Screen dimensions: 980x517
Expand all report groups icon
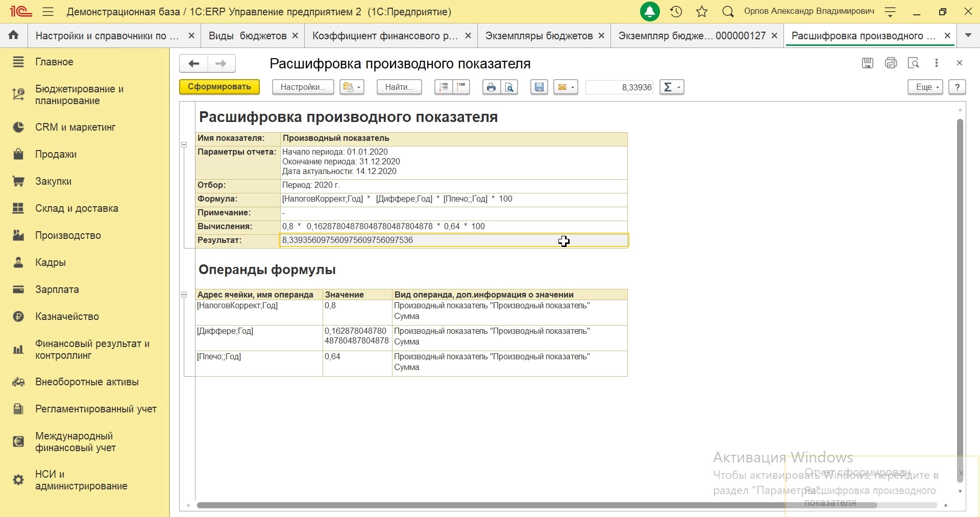[444, 87]
